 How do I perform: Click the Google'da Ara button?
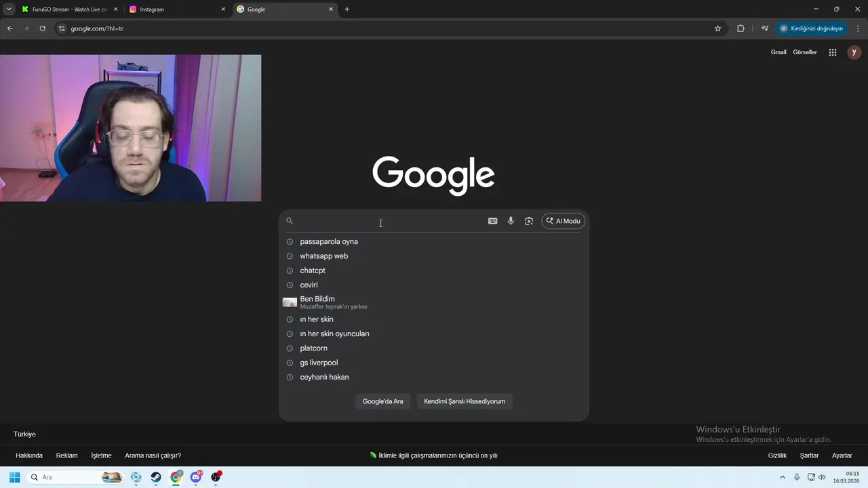pyautogui.click(x=382, y=401)
